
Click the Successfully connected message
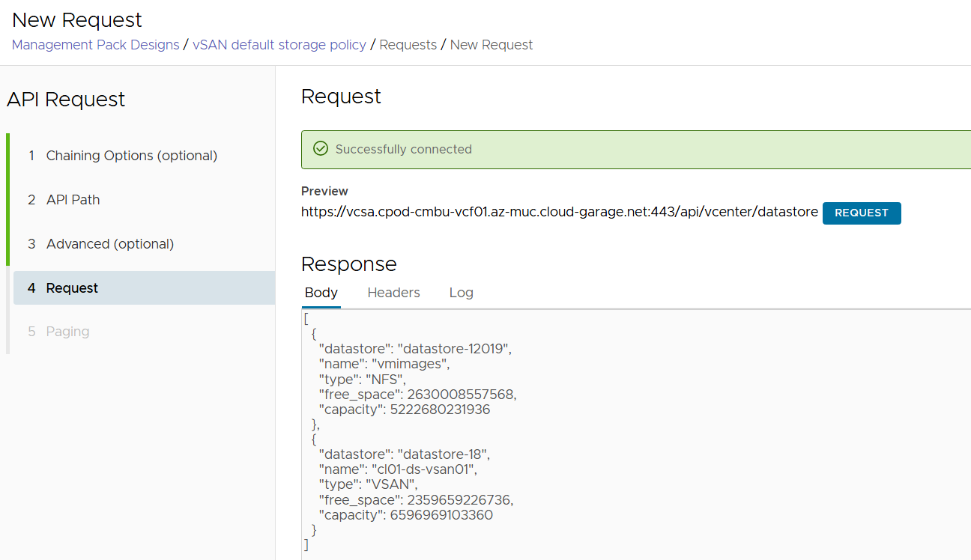(x=403, y=150)
